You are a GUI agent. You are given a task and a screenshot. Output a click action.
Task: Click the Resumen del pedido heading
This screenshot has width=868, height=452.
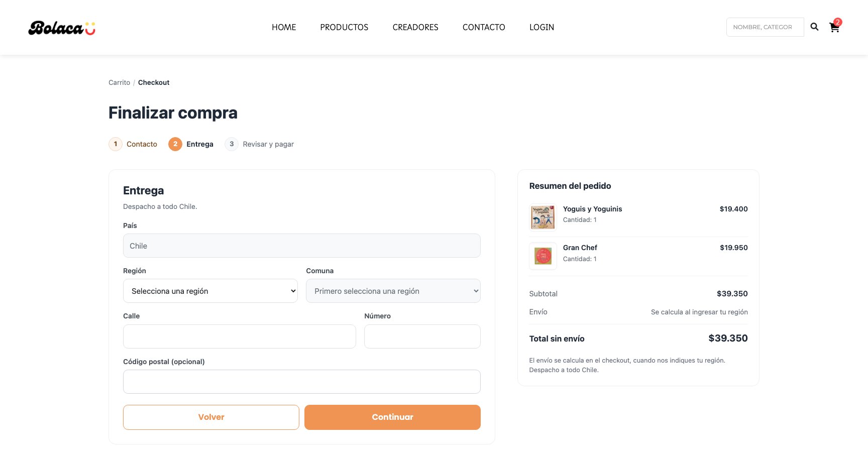[570, 186]
